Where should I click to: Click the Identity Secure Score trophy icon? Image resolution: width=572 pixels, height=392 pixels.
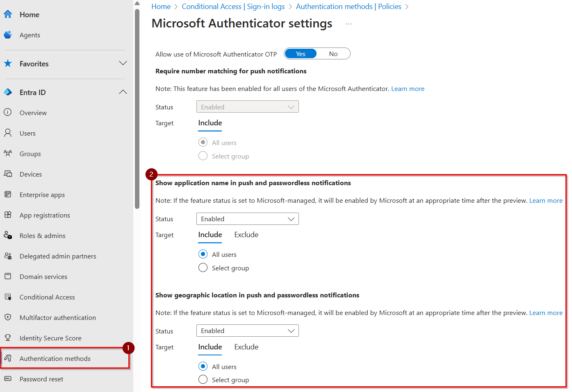pyautogui.click(x=8, y=338)
